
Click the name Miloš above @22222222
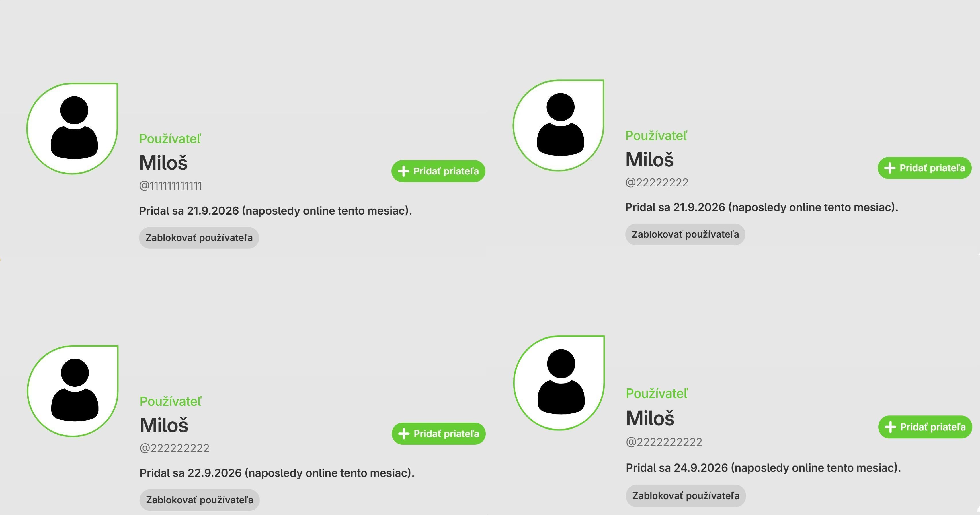pos(649,160)
